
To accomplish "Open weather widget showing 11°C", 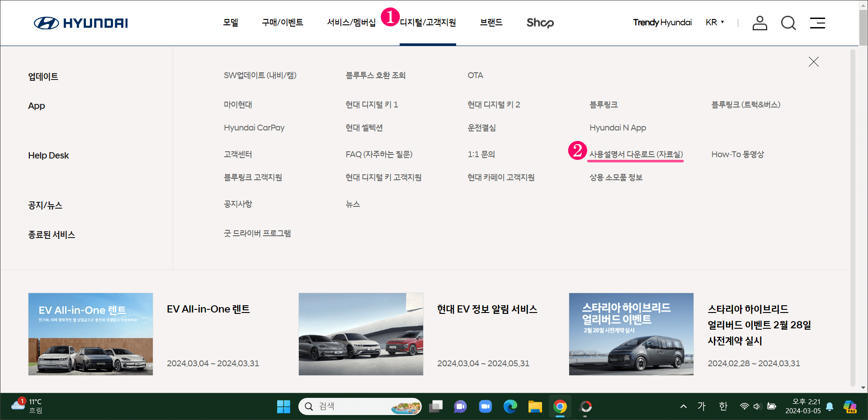I will click(28, 406).
